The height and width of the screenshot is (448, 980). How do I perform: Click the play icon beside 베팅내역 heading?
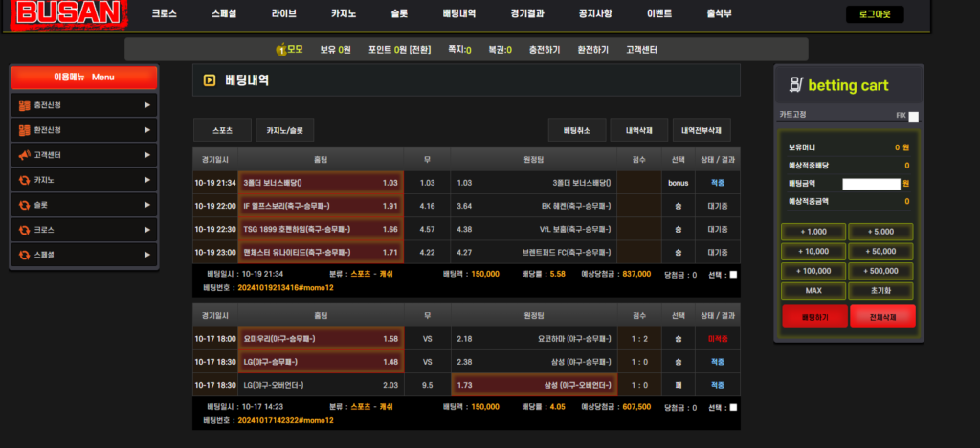pyautogui.click(x=209, y=81)
